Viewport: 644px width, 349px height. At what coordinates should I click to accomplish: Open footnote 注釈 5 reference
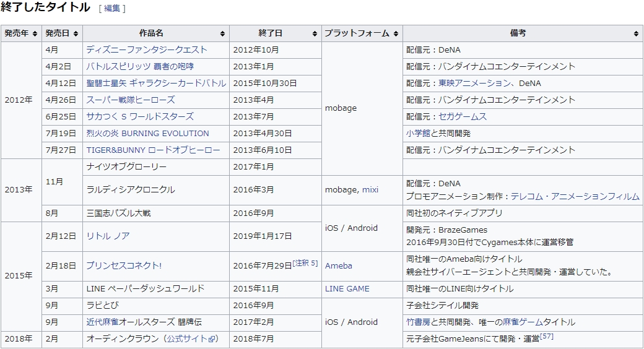pyautogui.click(x=305, y=263)
